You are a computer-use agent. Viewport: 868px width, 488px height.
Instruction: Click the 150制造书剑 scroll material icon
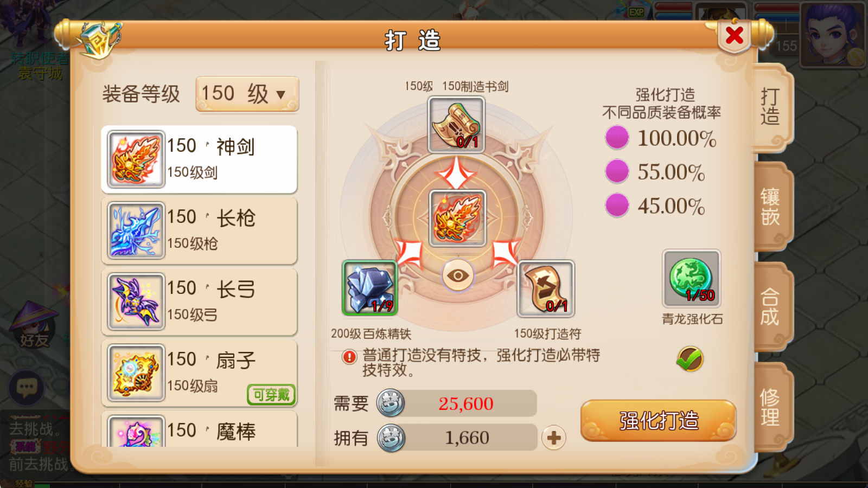coord(456,125)
